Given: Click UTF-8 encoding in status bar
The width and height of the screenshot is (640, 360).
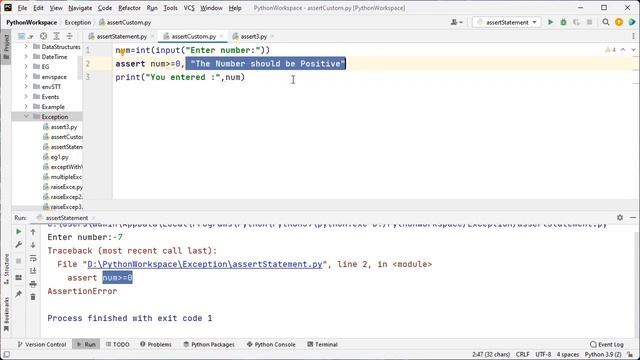Looking at the screenshot, I should coord(543,354).
